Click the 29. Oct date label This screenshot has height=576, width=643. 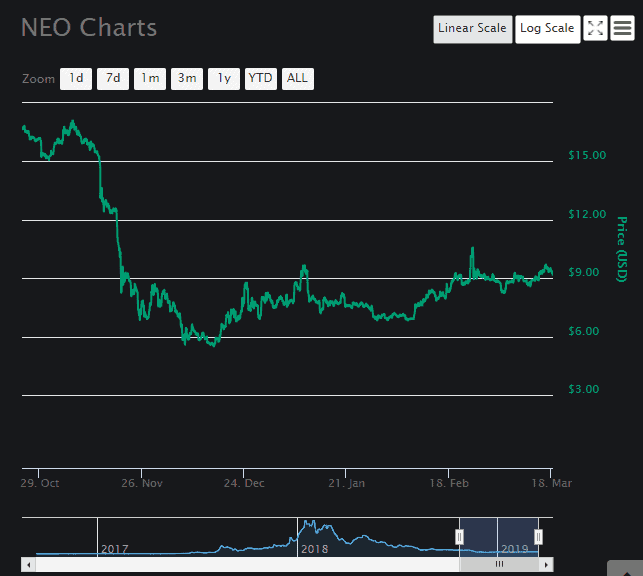coord(40,483)
